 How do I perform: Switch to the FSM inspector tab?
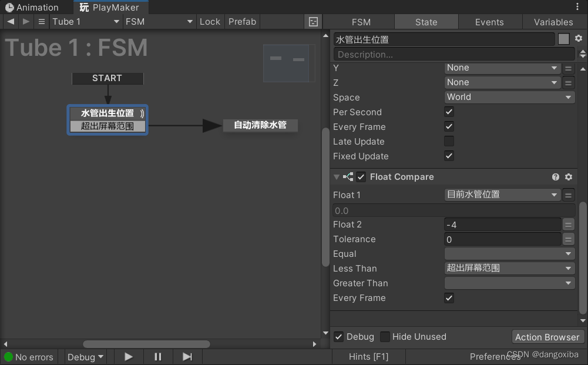click(x=361, y=22)
